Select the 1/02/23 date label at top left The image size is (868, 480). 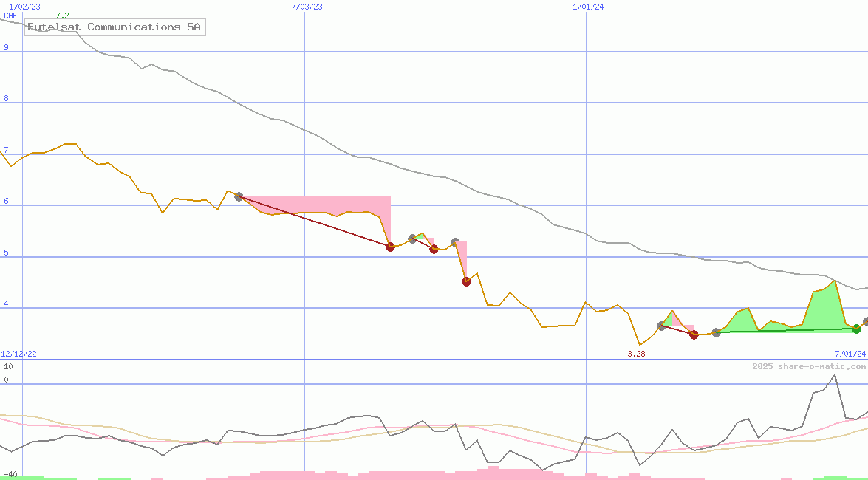tap(24, 7)
